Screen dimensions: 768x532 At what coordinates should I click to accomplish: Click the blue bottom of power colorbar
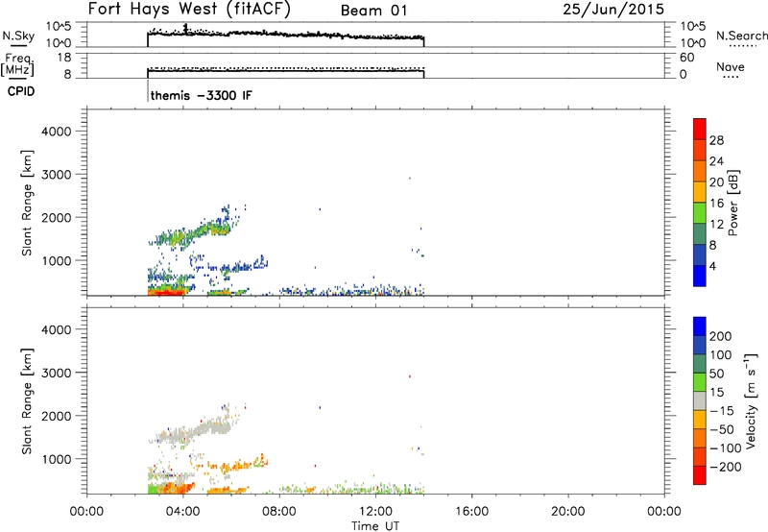[700, 276]
